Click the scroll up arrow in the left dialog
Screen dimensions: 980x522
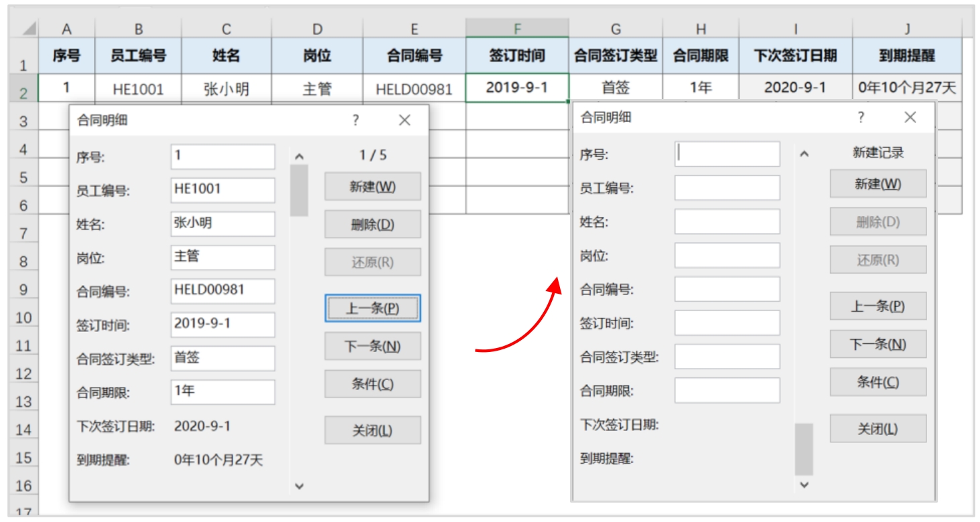pos(299,157)
